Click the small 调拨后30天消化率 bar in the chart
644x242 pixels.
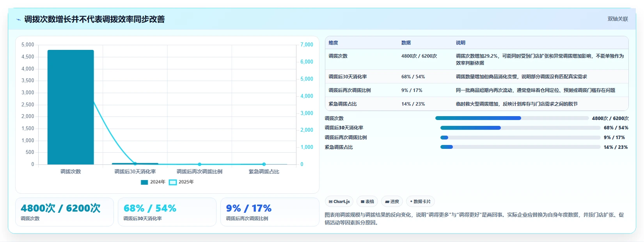point(135,164)
